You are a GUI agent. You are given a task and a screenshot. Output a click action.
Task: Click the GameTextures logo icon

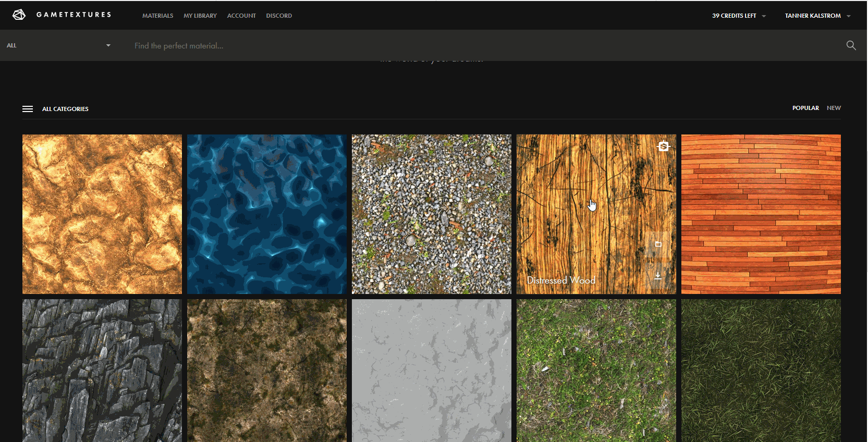click(x=19, y=15)
